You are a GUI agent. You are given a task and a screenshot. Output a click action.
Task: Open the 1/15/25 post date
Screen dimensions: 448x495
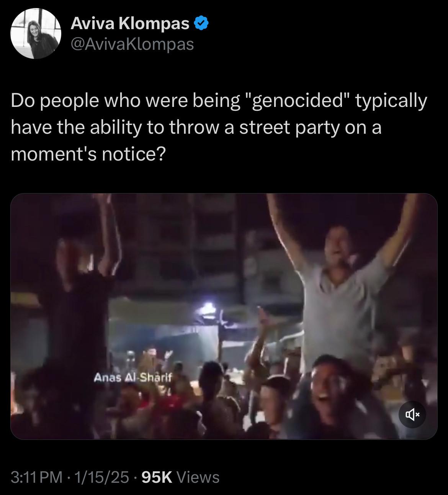tap(101, 477)
